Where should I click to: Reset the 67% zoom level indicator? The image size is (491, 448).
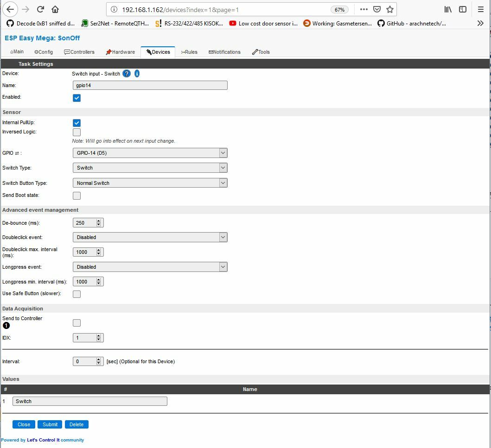[339, 10]
